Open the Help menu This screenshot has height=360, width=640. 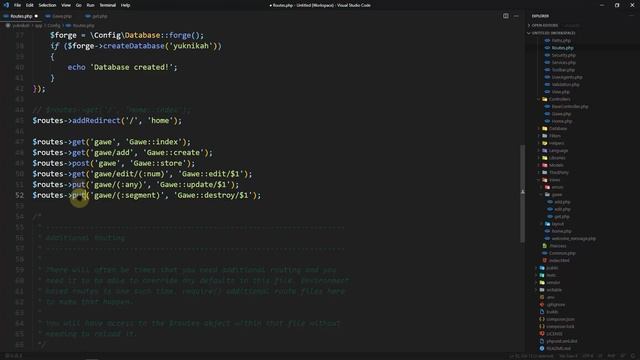point(125,5)
